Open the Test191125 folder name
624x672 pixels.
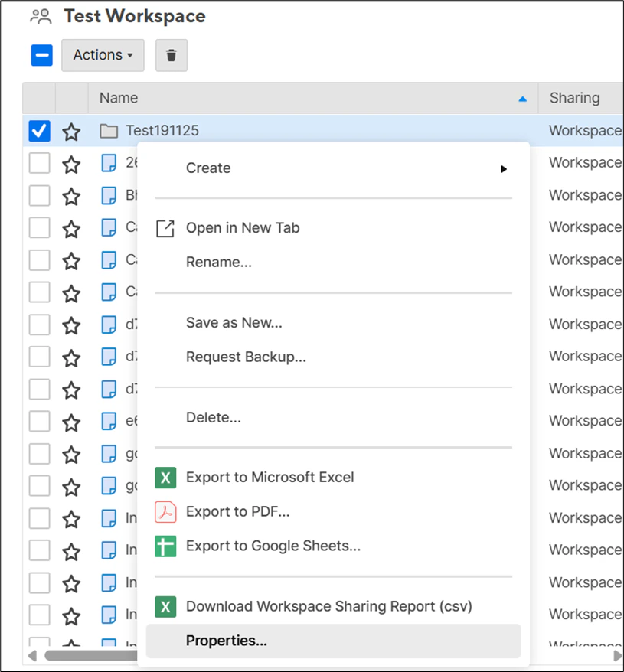coord(162,131)
